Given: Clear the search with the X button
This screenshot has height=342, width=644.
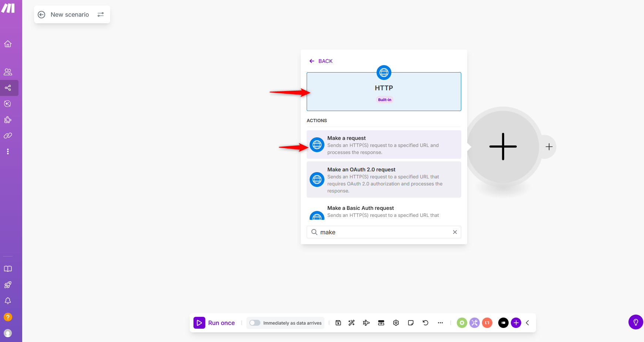Looking at the screenshot, I should [455, 232].
